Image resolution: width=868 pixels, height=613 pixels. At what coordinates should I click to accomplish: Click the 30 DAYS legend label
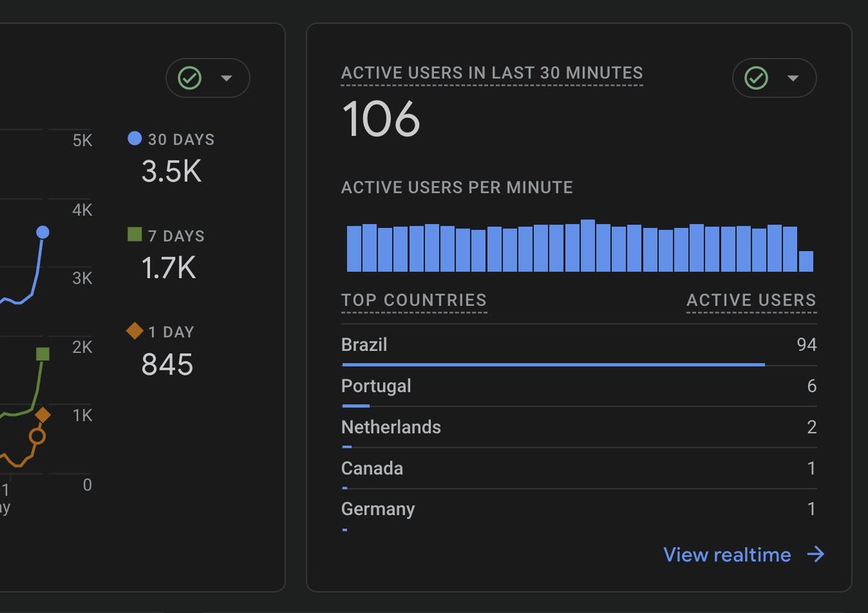coord(182,140)
